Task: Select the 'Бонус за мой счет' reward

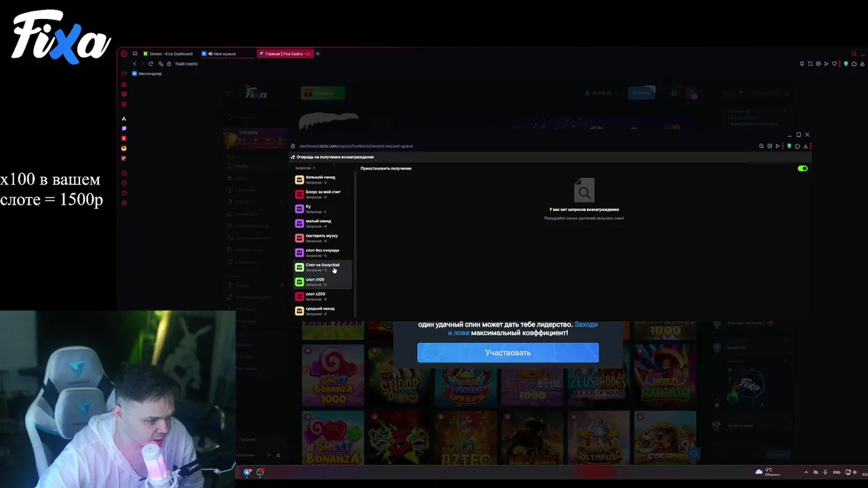Action: [323, 194]
